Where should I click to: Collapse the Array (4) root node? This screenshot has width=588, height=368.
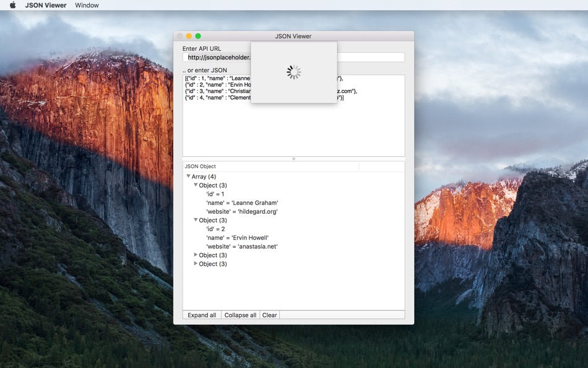(188, 176)
